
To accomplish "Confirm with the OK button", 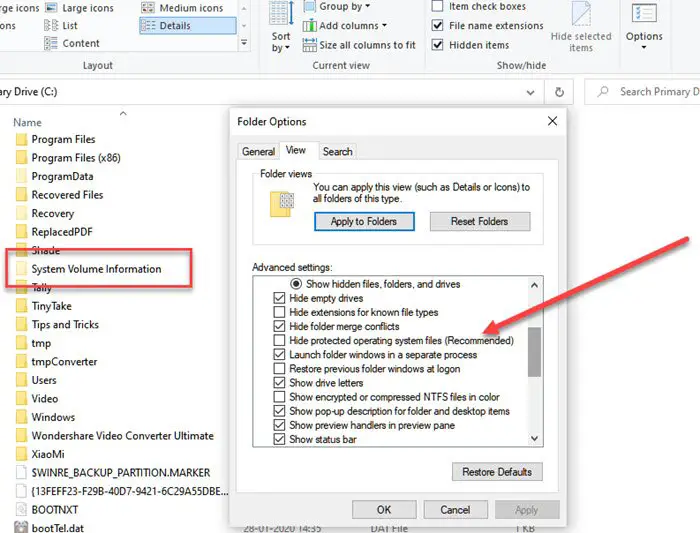I will (x=384, y=510).
